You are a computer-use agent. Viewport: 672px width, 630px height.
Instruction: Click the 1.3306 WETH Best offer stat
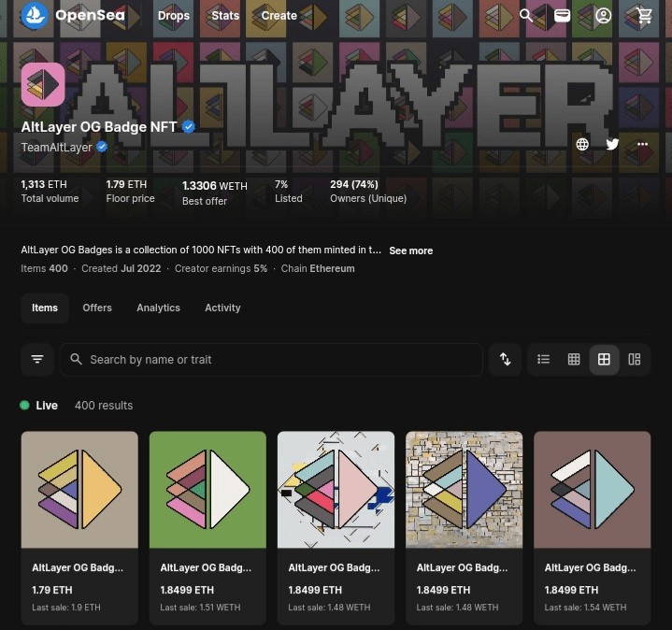coord(215,193)
